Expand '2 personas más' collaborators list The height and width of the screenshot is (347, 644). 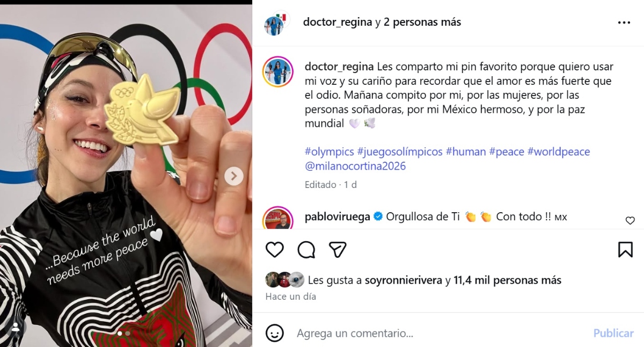click(422, 22)
